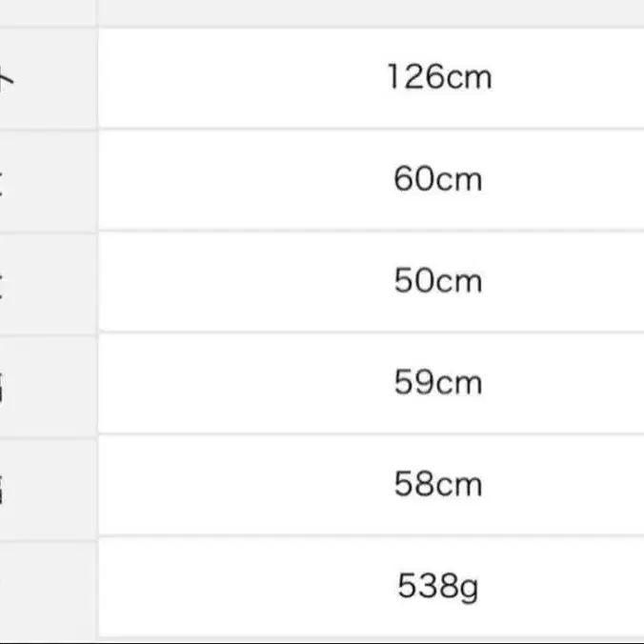Click the row divider between 126cm and 60cm

(372, 129)
